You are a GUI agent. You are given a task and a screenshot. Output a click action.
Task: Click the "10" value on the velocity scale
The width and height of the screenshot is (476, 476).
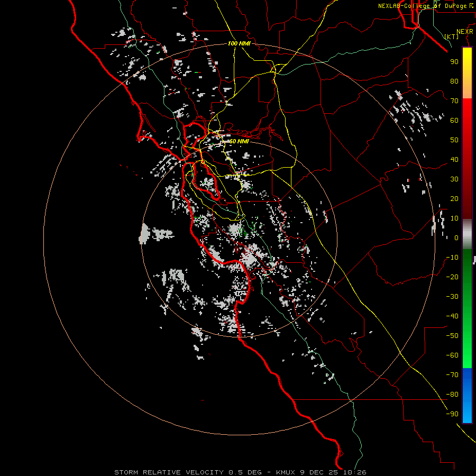coord(454,218)
